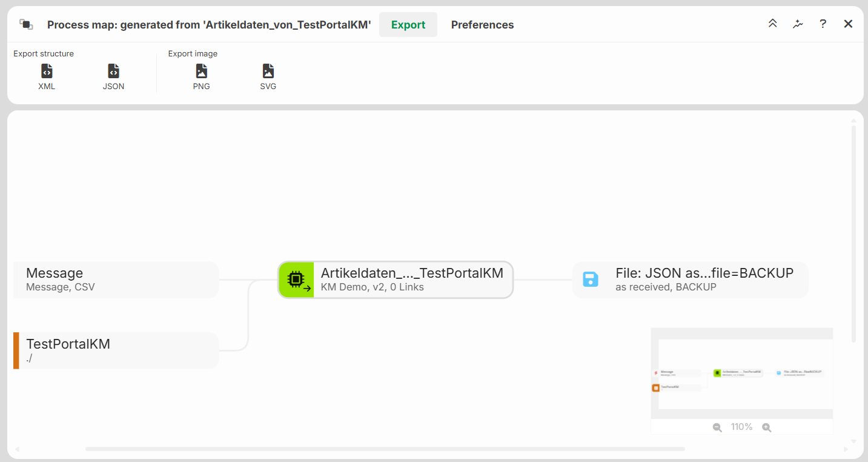This screenshot has height=462, width=868.
Task: Collapse the ribbon with double-chevron icon
Action: [x=772, y=24]
